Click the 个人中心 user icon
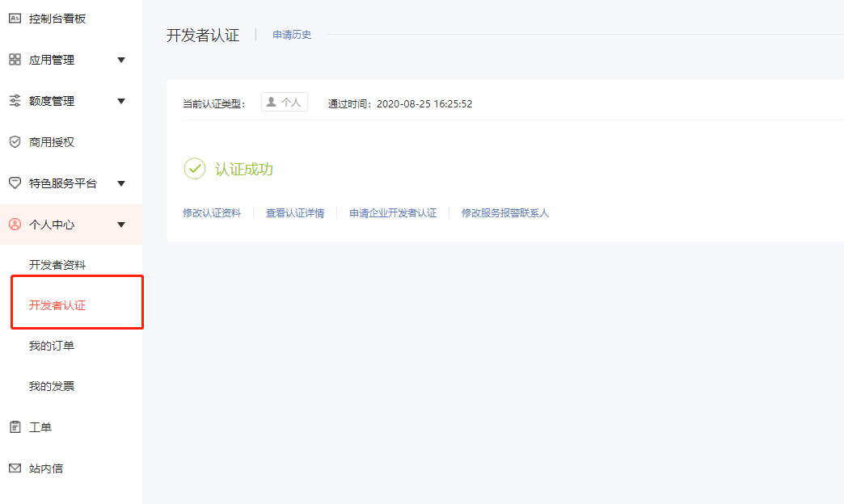 point(15,225)
